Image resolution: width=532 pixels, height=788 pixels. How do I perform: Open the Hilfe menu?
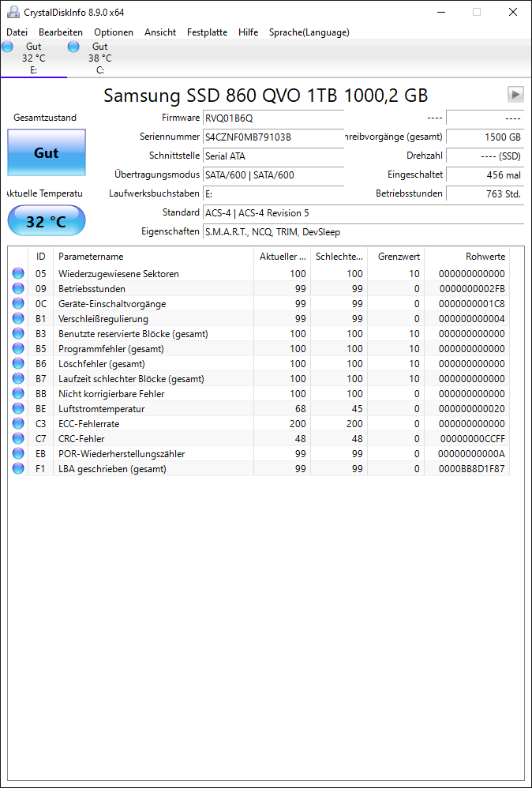248,32
